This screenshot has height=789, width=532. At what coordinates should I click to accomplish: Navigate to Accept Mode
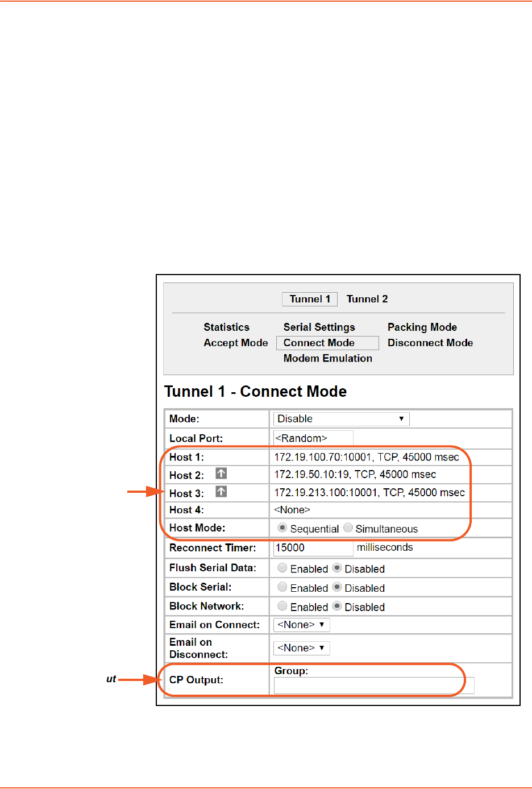point(235,343)
